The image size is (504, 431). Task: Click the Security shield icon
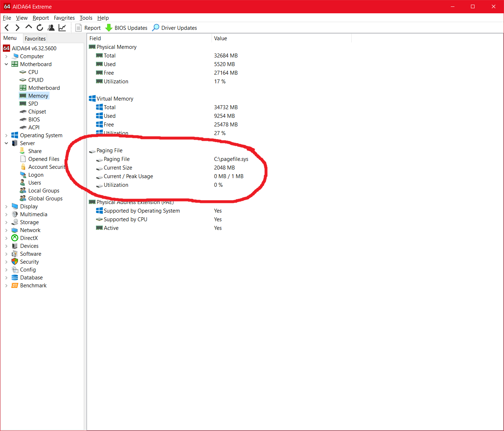tap(15, 261)
